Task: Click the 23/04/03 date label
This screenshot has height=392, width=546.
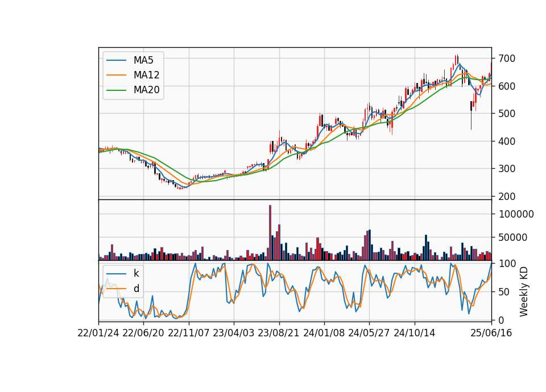Action: [x=234, y=333]
